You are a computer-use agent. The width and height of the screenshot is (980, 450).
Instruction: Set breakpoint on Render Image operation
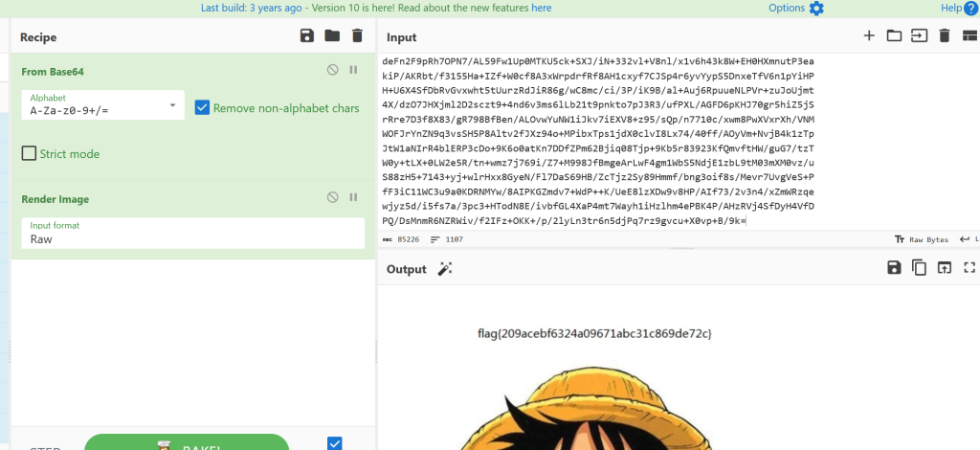(353, 197)
